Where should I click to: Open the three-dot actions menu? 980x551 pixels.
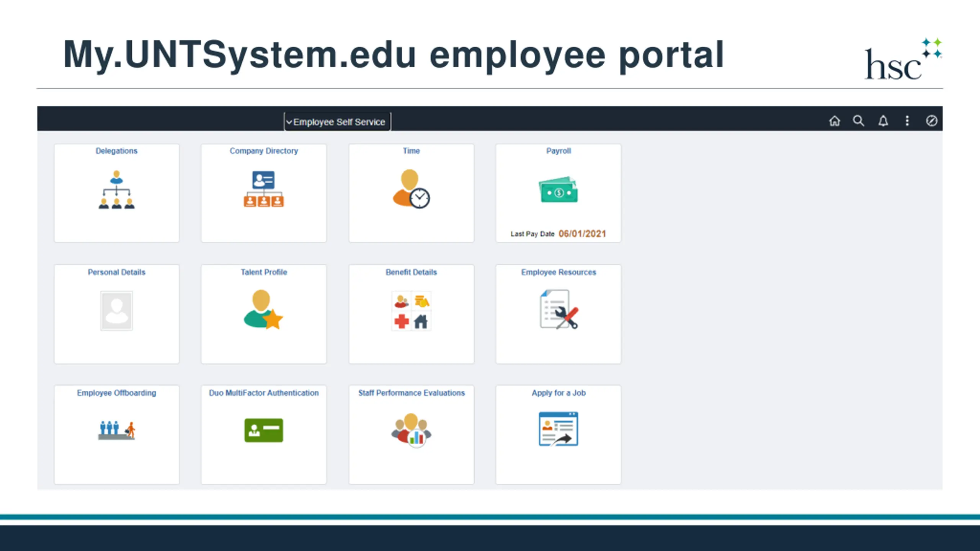click(907, 121)
